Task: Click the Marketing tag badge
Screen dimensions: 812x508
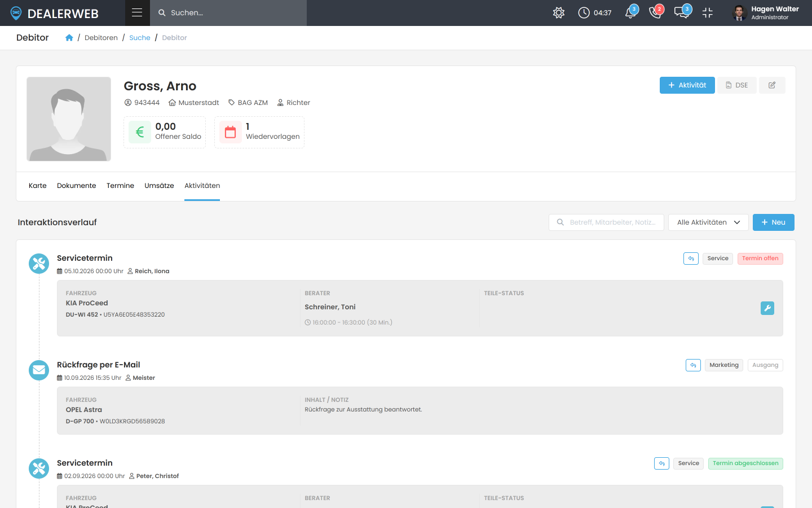Action: point(724,365)
